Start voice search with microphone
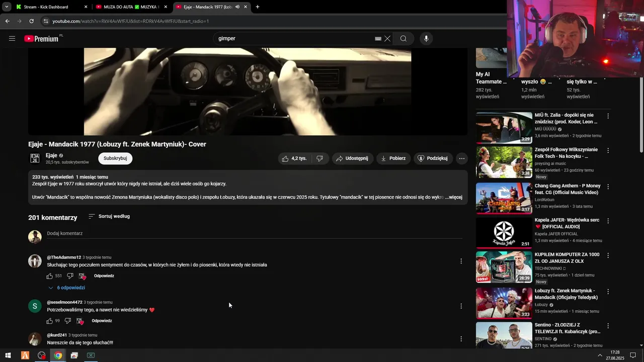Viewport: 644px width, 362px height. (x=426, y=39)
